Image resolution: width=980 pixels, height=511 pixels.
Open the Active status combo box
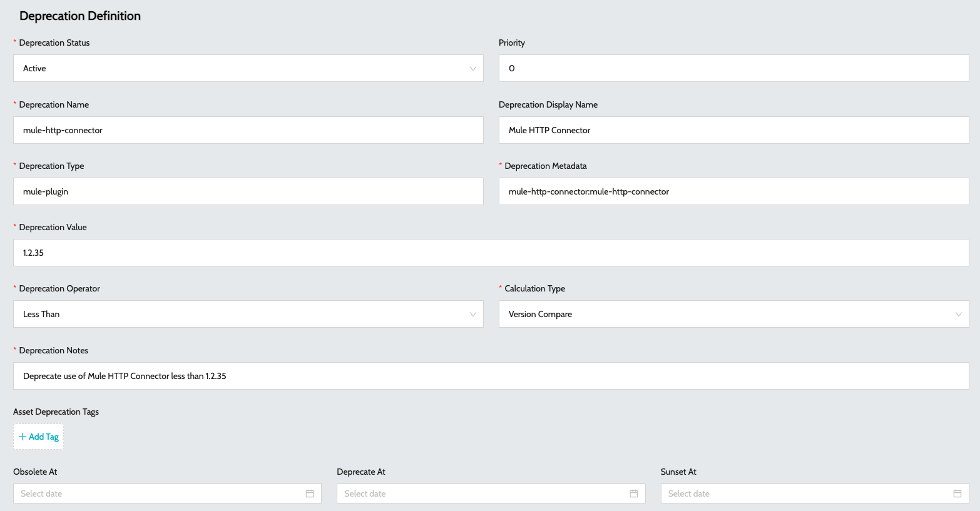coord(248,68)
